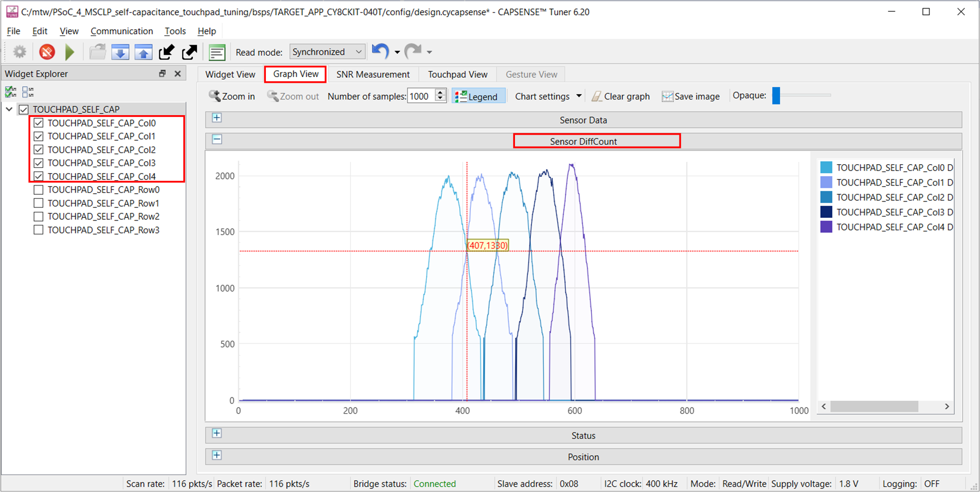Check TOUCHPAD_SELF_CAP_Row3 checkbox
This screenshot has width=980, height=492.
[39, 230]
